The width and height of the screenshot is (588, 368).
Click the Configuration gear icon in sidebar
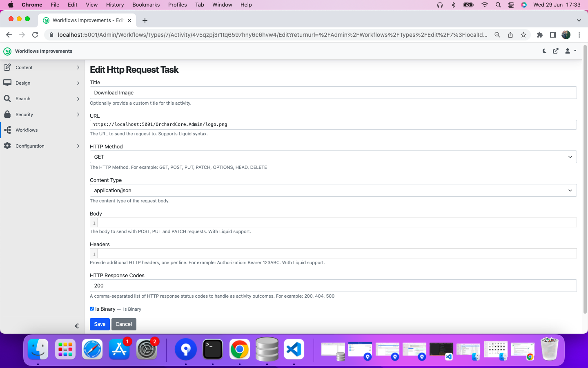coord(7,146)
